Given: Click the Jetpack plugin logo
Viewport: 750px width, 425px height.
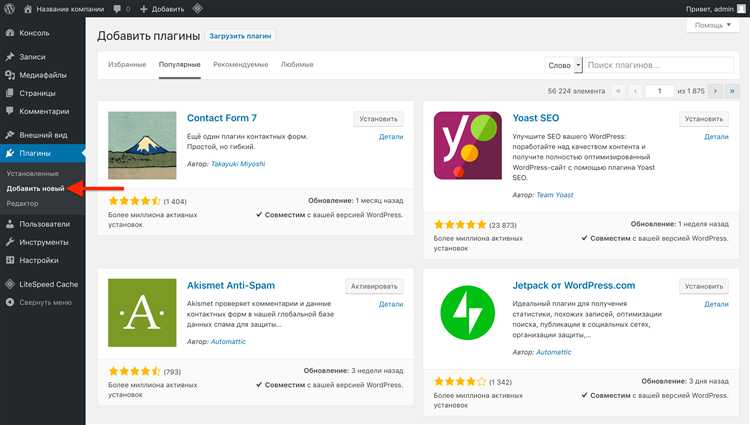Looking at the screenshot, I should click(468, 313).
